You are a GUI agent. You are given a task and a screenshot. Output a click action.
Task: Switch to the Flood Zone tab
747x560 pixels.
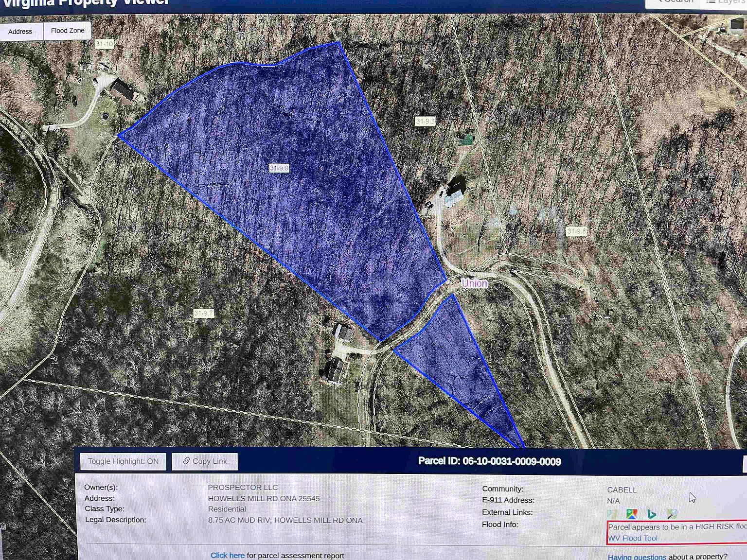[68, 31]
